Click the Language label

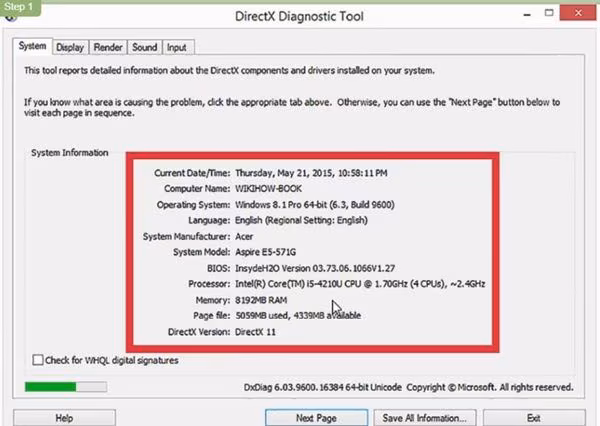(209, 220)
